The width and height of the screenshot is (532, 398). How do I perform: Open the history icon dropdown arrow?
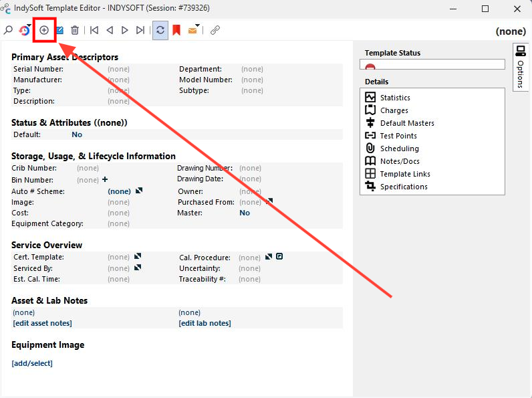click(x=29, y=25)
